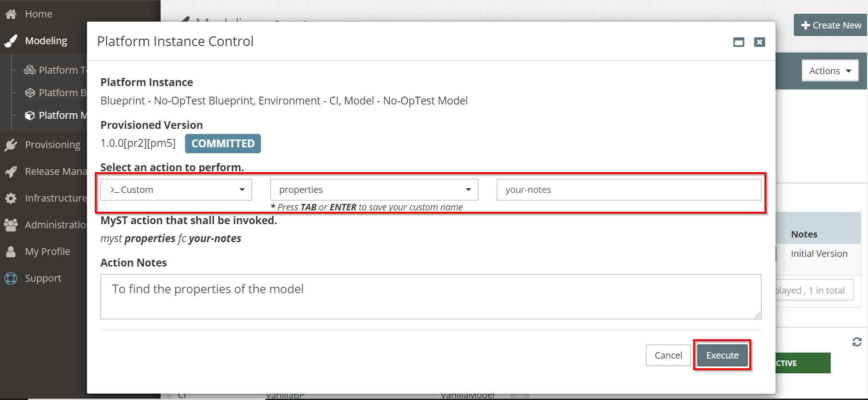Click the Administration users icon
The image size is (868, 400).
pos(11,225)
